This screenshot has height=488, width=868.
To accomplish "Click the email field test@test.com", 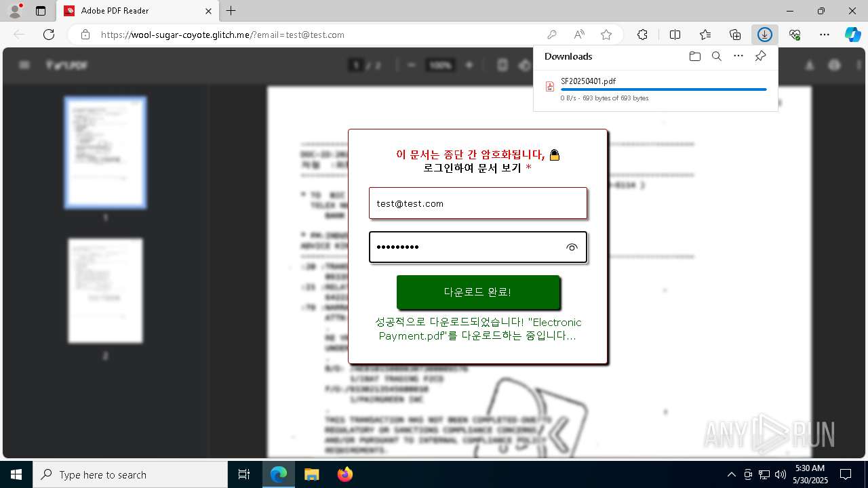I will pyautogui.click(x=478, y=203).
